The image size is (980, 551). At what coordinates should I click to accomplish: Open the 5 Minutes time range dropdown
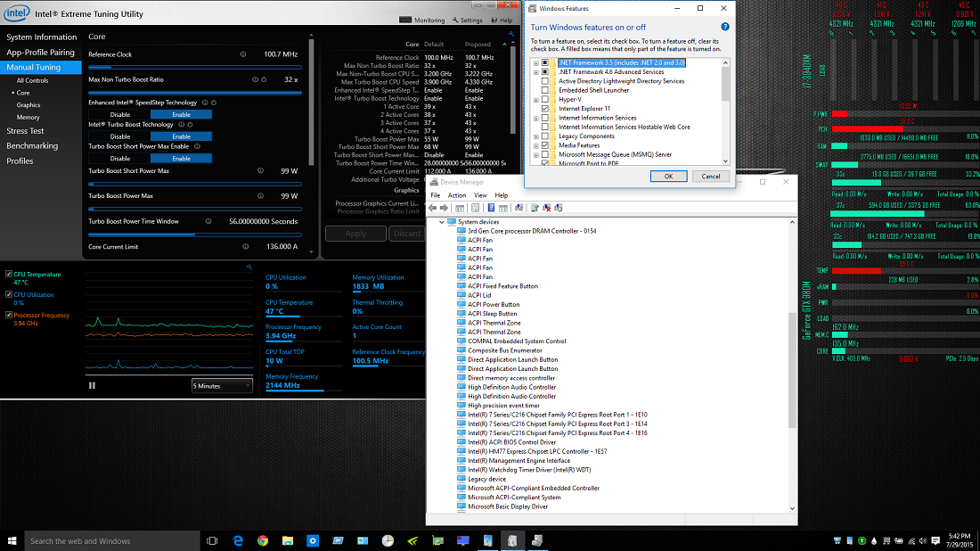[x=222, y=386]
